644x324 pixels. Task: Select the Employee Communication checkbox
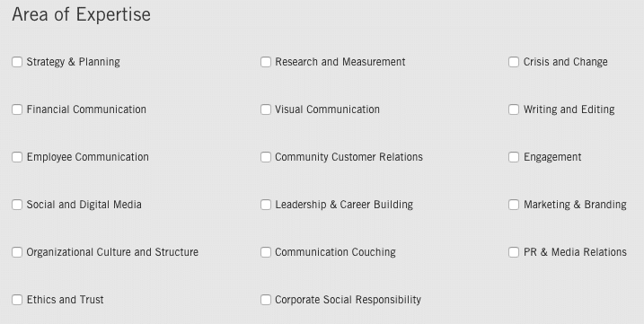pyautogui.click(x=17, y=157)
